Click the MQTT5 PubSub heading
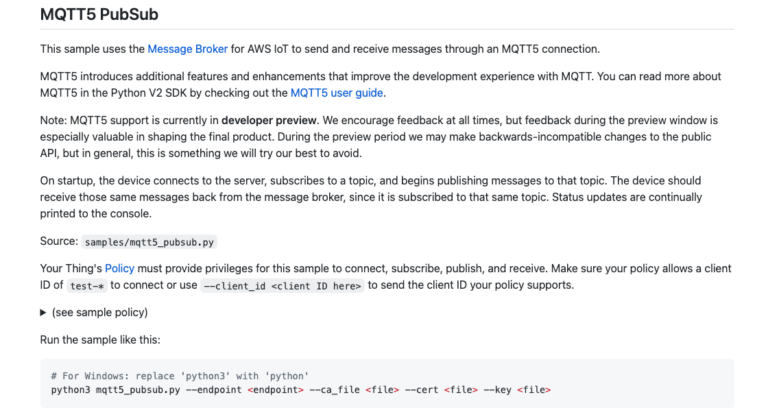768x417 pixels. pos(99,16)
